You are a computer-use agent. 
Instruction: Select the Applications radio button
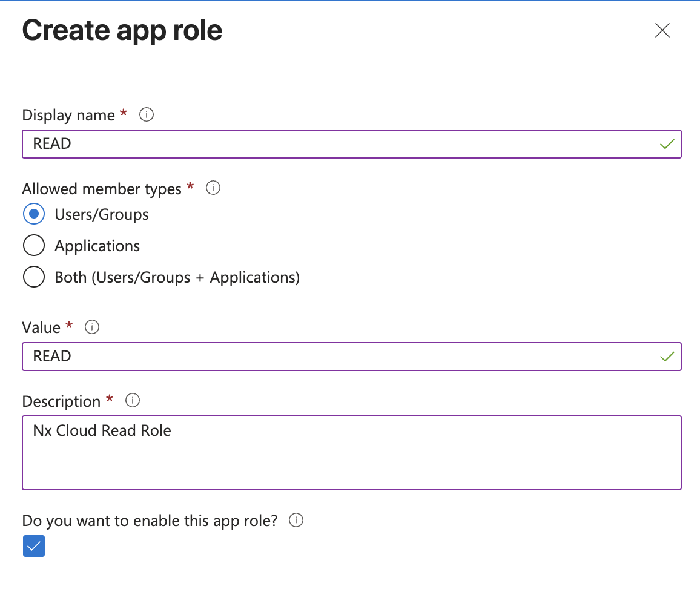pyautogui.click(x=34, y=245)
